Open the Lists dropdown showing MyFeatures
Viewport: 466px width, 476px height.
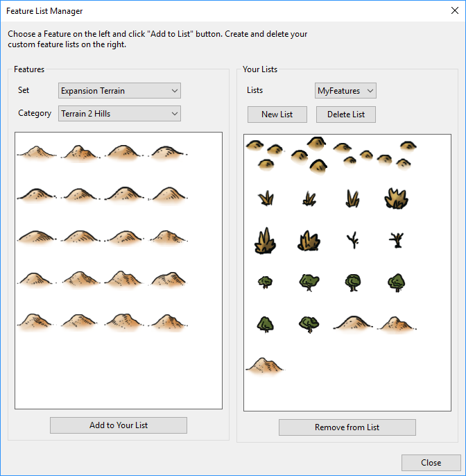point(345,91)
